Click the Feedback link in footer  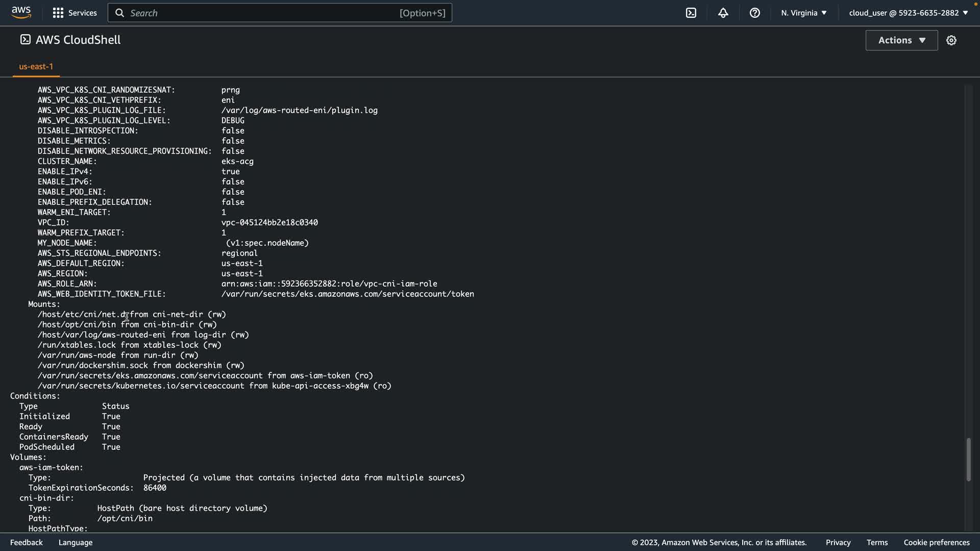27,542
